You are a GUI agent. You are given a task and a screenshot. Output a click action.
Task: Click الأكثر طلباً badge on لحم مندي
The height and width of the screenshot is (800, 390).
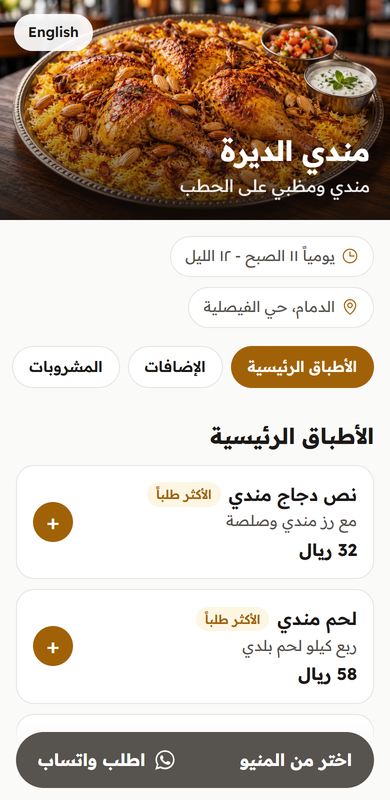pyautogui.click(x=233, y=619)
